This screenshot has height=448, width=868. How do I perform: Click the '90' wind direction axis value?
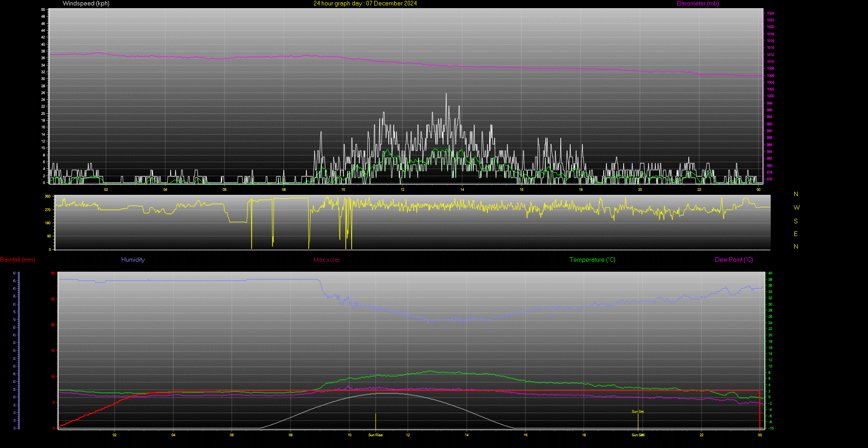pos(49,236)
